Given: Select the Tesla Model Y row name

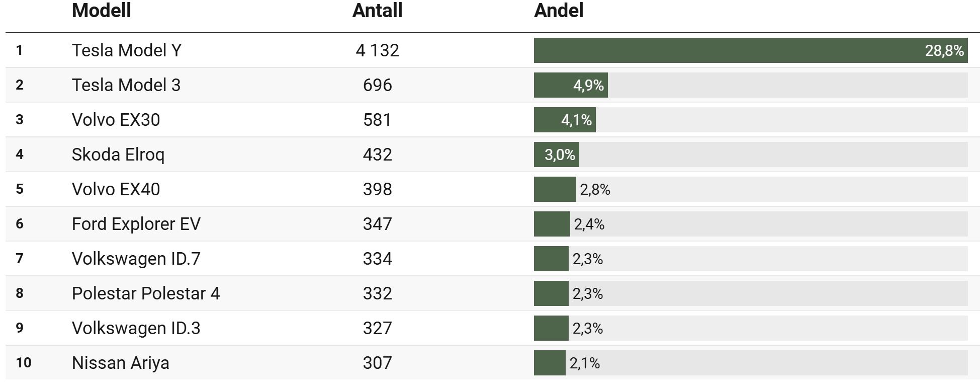Looking at the screenshot, I should pos(126,50).
